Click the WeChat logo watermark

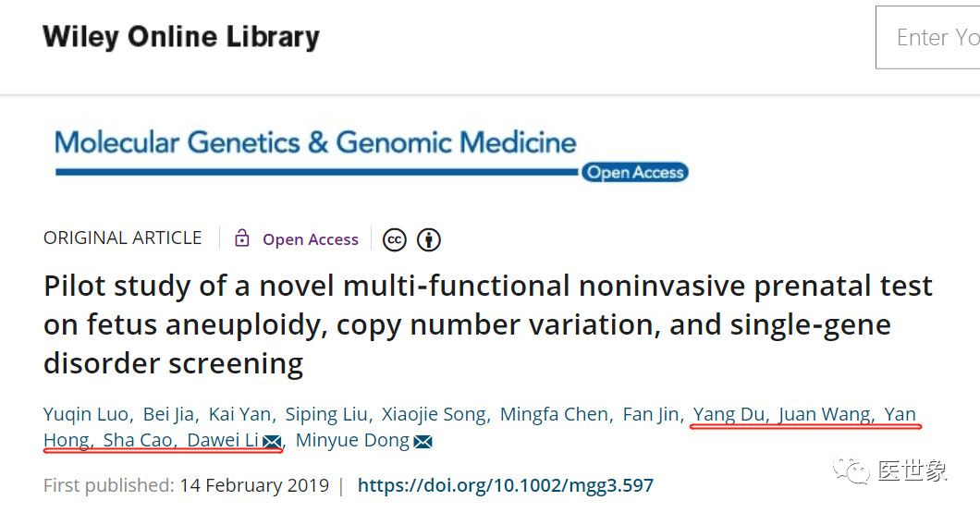coord(851,471)
